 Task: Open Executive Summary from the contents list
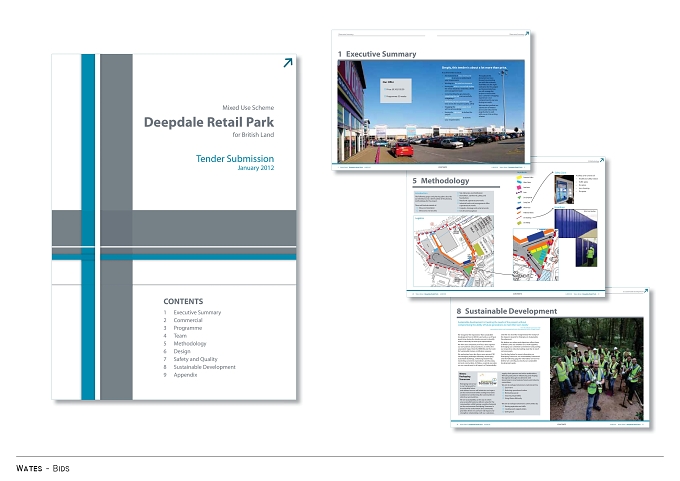197,312
